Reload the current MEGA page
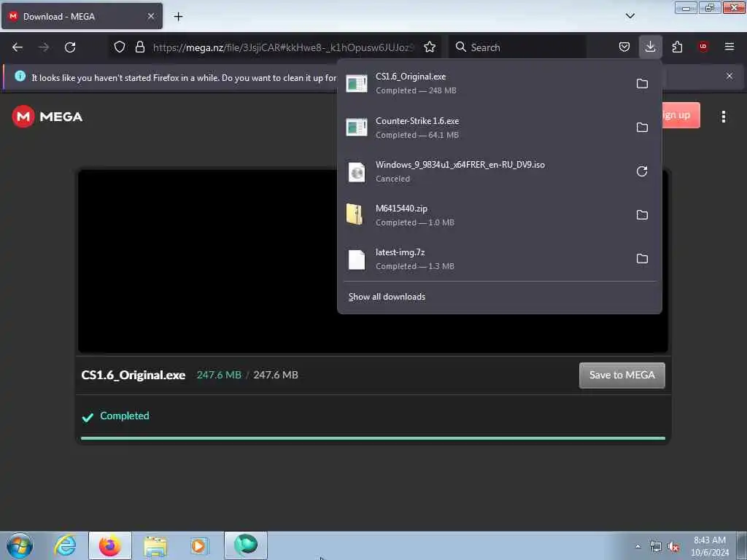This screenshot has width=747, height=560. 70,47
